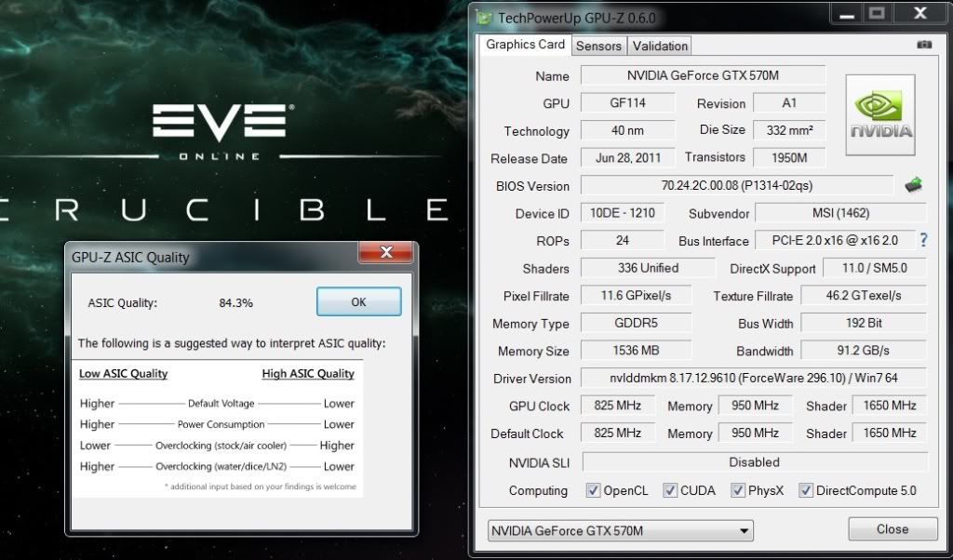953x560 pixels.
Task: Open the GPU selection dropdown
Action: click(x=620, y=531)
